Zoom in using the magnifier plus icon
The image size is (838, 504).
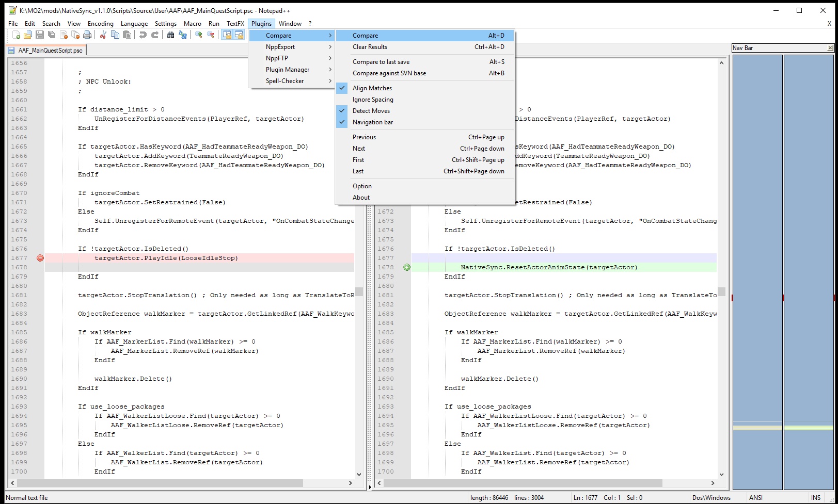198,35
